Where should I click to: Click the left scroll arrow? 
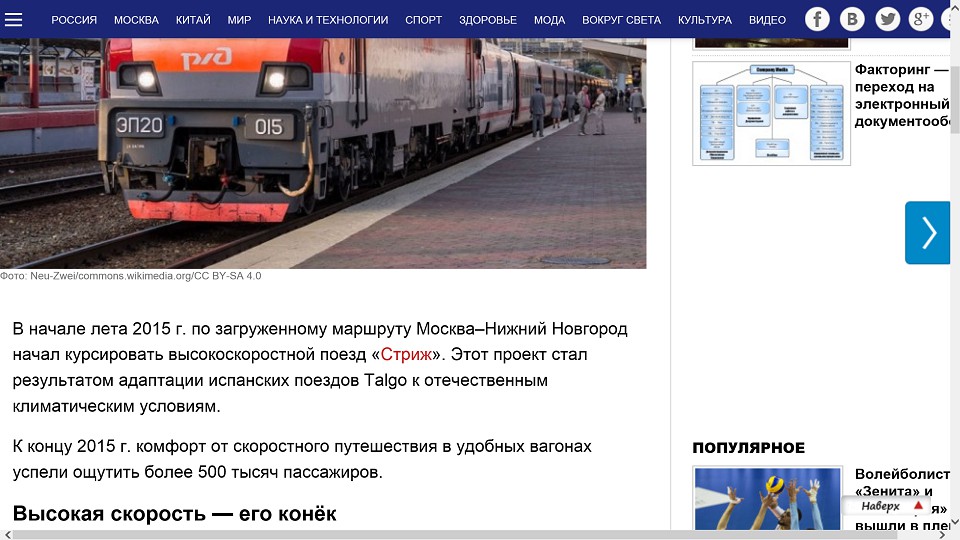[x=7, y=535]
